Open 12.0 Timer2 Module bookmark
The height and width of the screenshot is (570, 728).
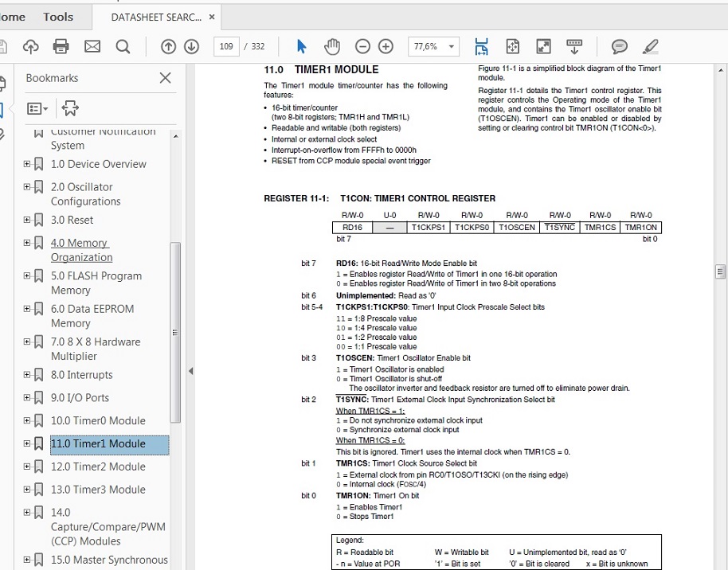98,467
